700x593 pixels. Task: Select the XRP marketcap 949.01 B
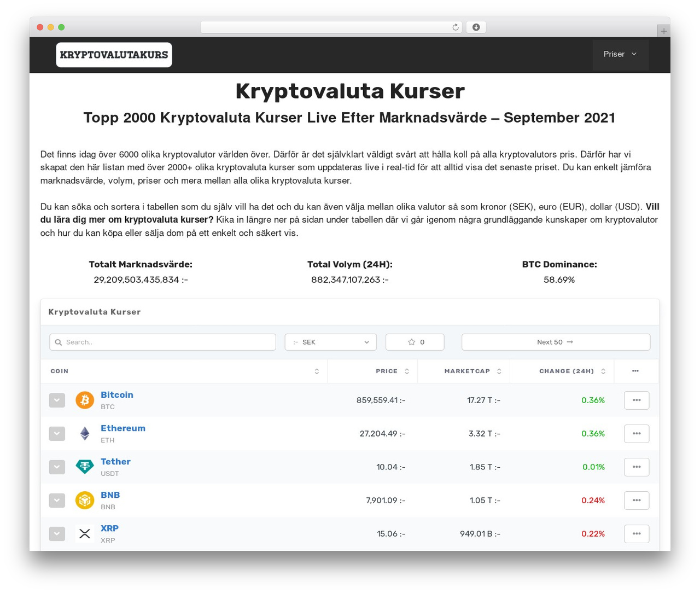(476, 534)
